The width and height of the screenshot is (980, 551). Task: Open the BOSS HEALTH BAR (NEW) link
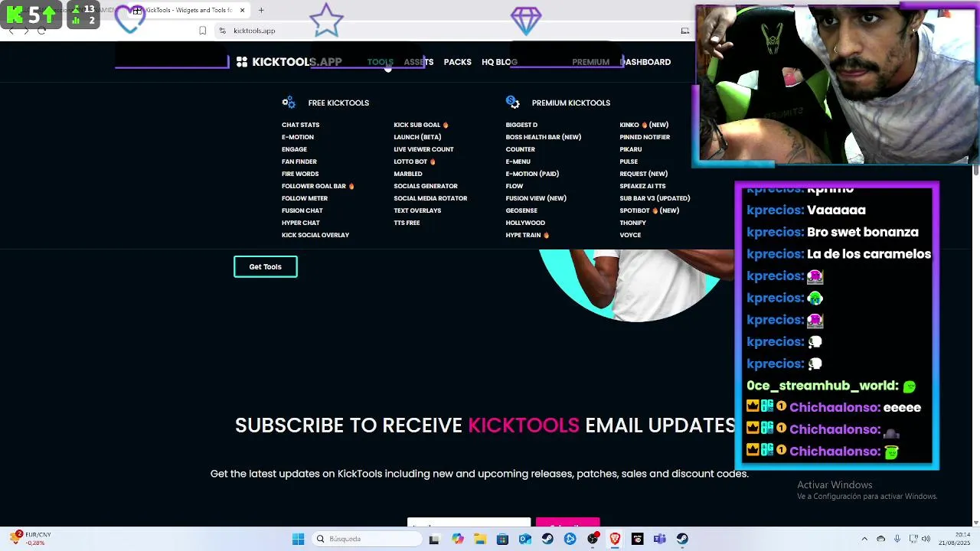point(544,137)
